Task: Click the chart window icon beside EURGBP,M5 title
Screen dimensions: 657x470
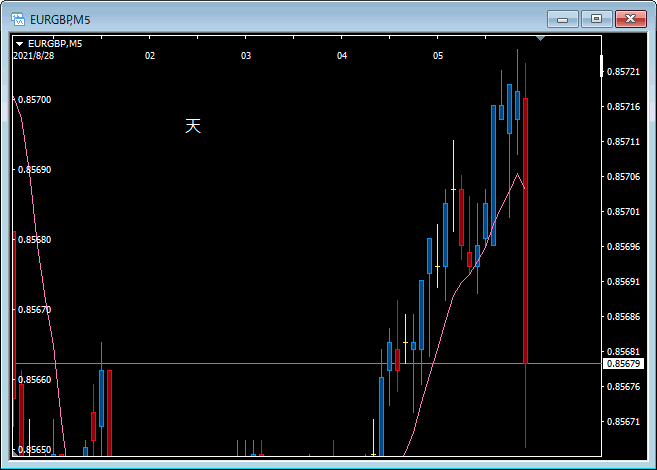Action: tap(18, 19)
